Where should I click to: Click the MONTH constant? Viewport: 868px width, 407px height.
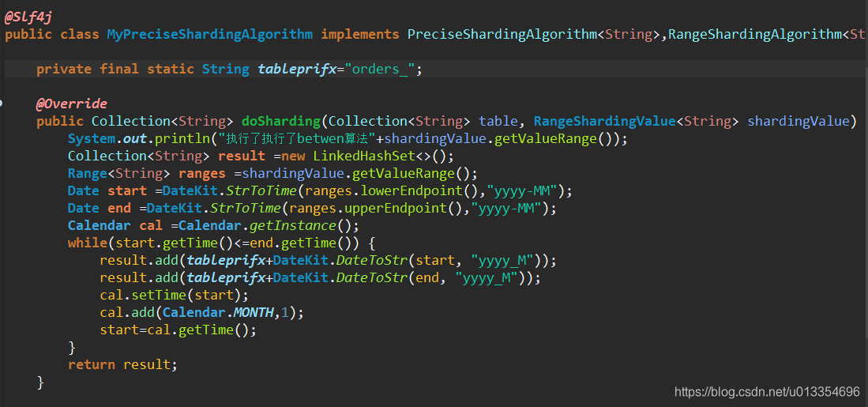tap(254, 312)
